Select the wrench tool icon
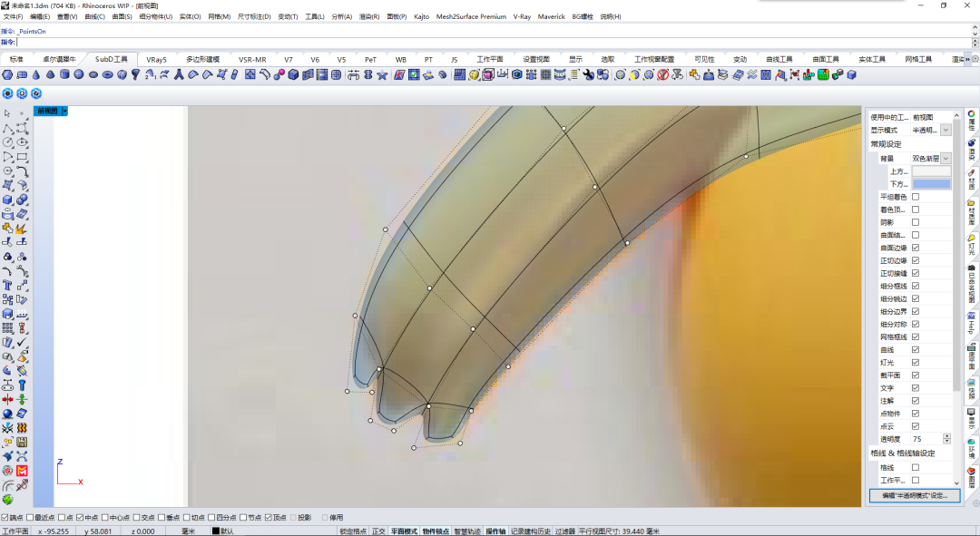The height and width of the screenshot is (536, 980). [588, 75]
